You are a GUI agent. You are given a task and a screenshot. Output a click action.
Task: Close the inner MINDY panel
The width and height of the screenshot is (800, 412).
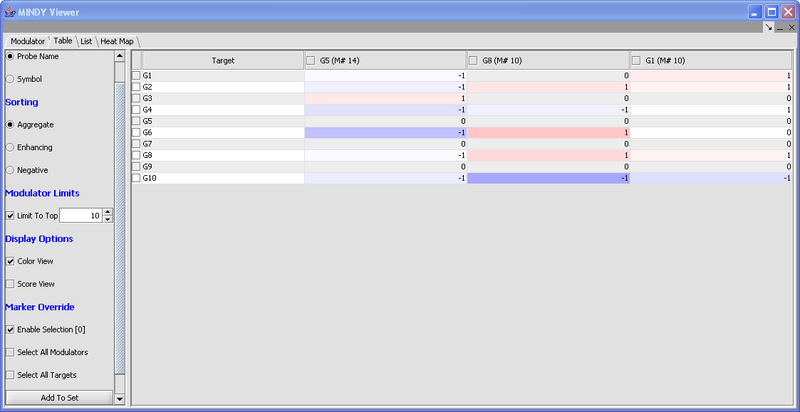[792, 28]
